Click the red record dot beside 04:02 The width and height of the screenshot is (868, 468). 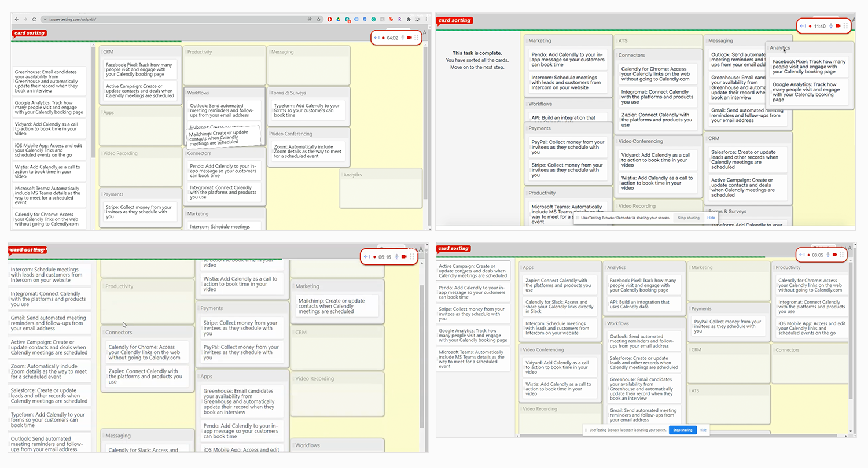384,38
